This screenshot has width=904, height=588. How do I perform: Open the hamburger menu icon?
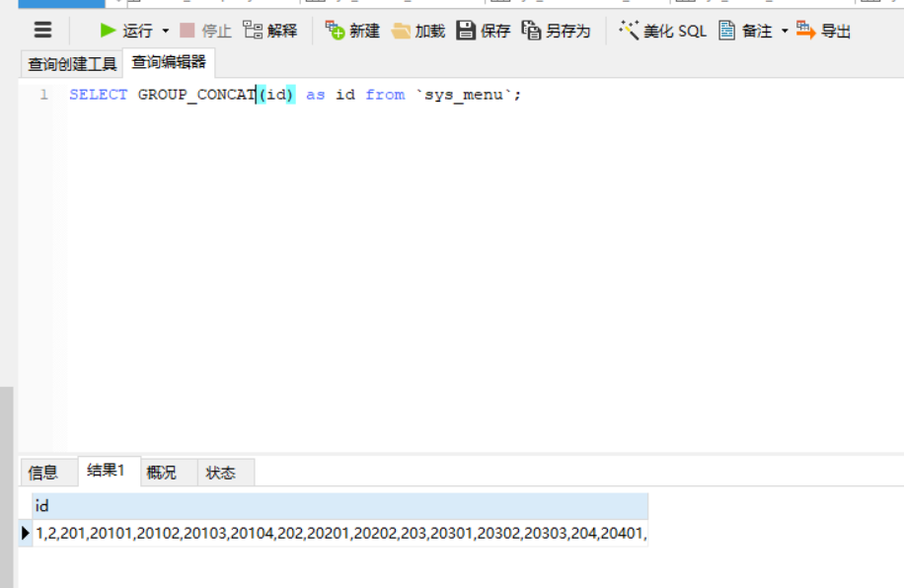[x=42, y=30]
